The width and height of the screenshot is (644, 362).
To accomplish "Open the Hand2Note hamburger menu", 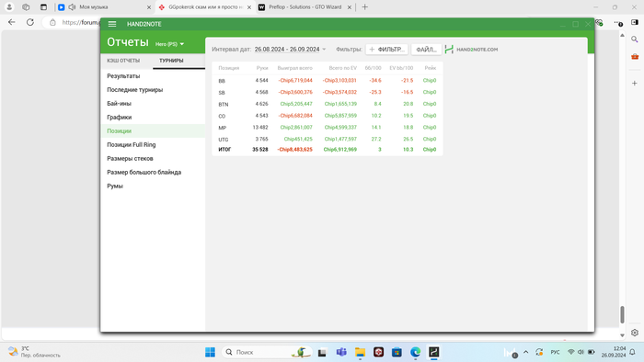I will 112,24.
